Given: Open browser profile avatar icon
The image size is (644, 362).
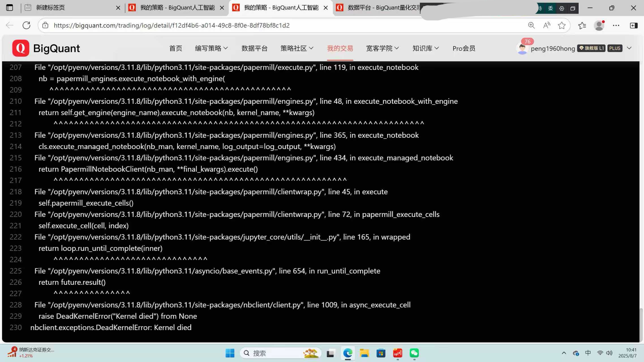Looking at the screenshot, I should coord(599,25).
